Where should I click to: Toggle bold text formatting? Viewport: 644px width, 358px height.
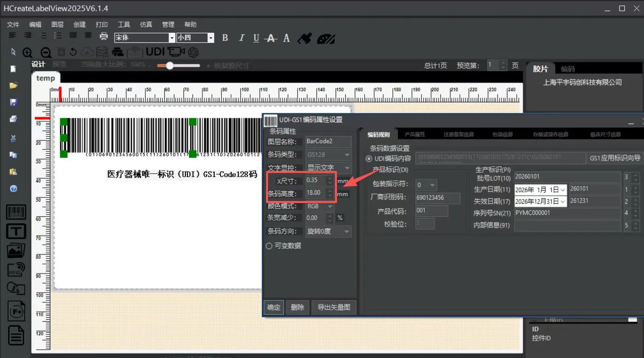225,38
